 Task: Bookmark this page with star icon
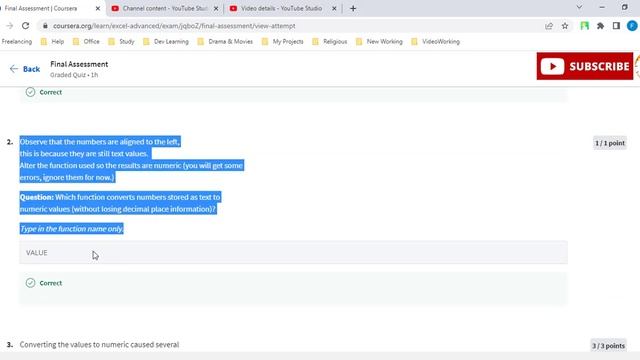[x=565, y=26]
